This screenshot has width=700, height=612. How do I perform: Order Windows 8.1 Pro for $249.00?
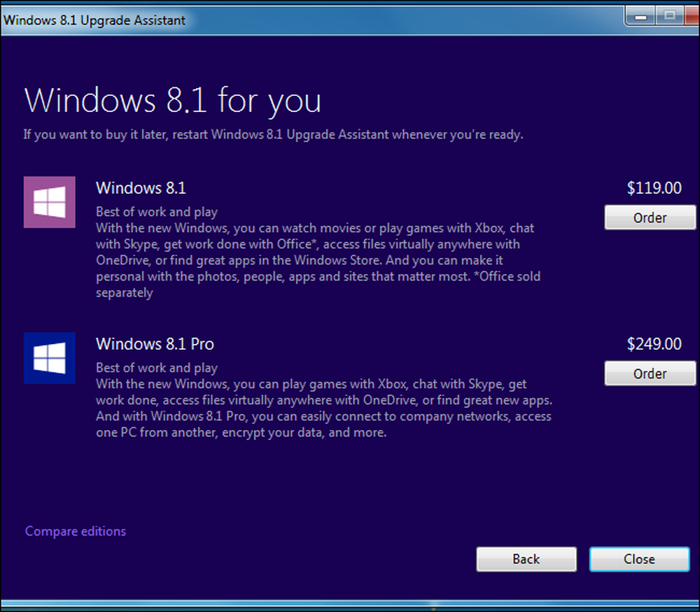(650, 373)
